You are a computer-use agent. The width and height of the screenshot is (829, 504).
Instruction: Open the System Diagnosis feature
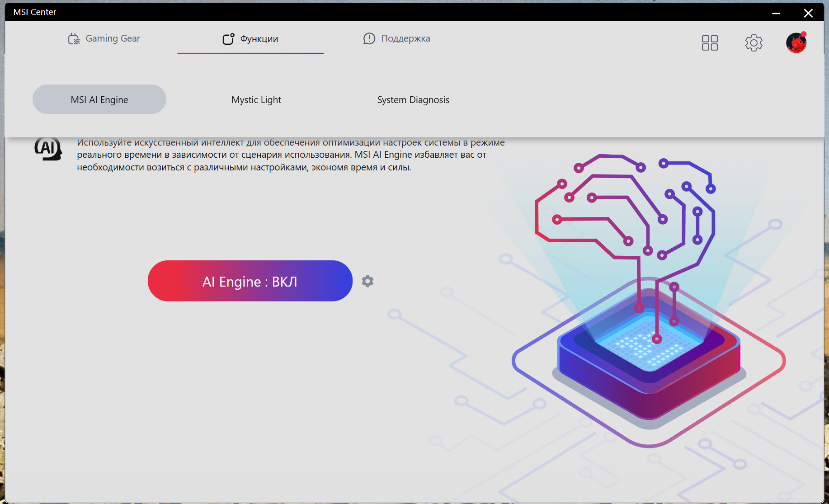pos(413,100)
